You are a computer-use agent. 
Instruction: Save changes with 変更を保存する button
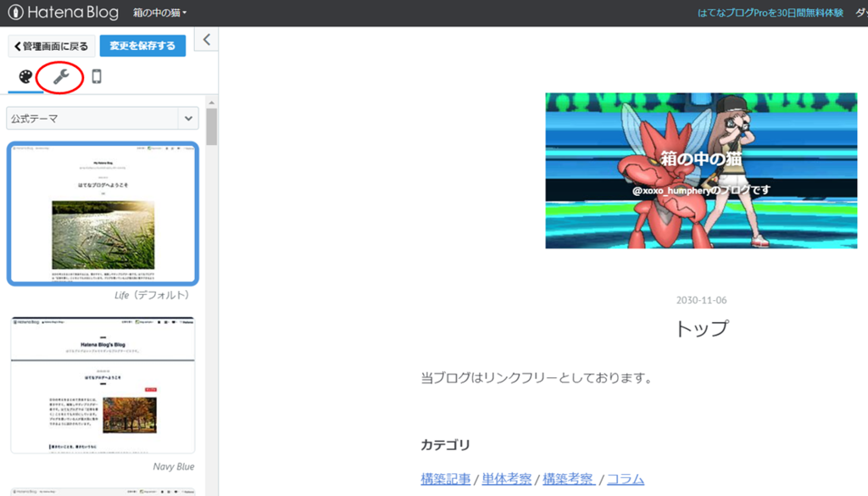click(142, 46)
